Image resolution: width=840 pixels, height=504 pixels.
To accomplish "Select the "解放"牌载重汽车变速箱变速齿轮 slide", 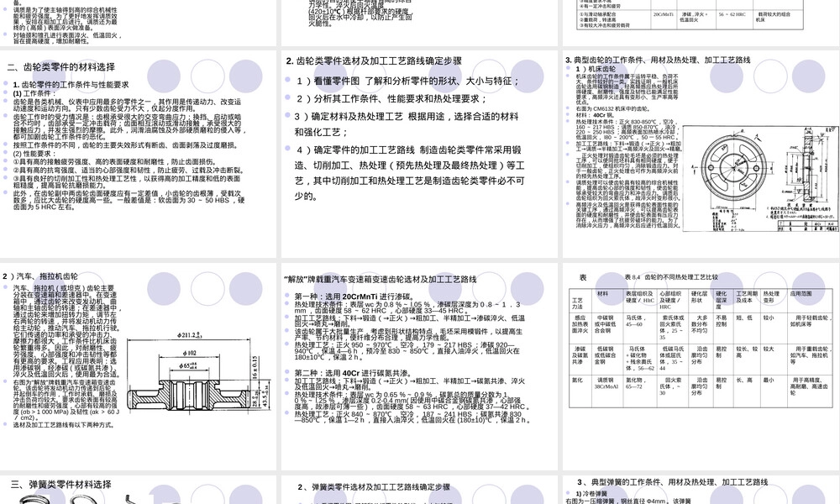I will [x=419, y=367].
